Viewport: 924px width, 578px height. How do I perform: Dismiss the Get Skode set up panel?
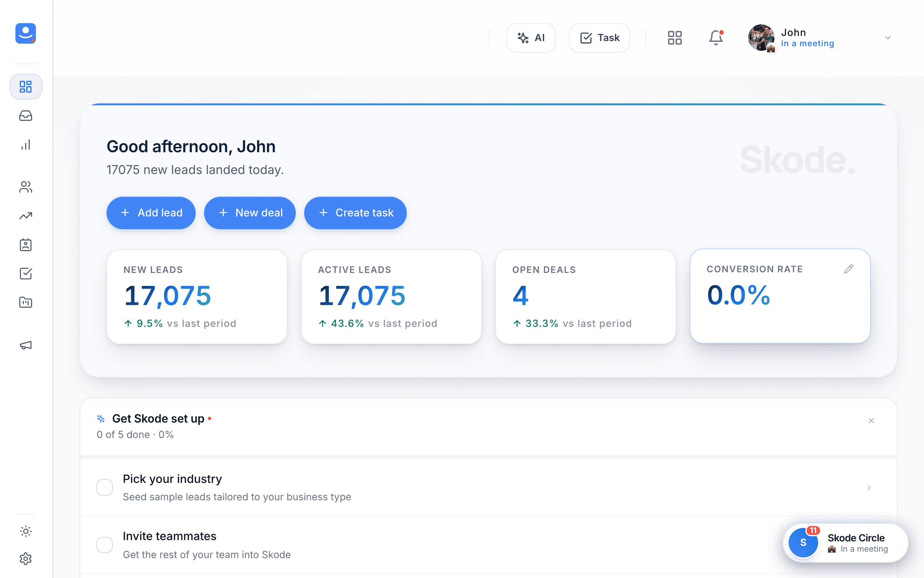[871, 421]
